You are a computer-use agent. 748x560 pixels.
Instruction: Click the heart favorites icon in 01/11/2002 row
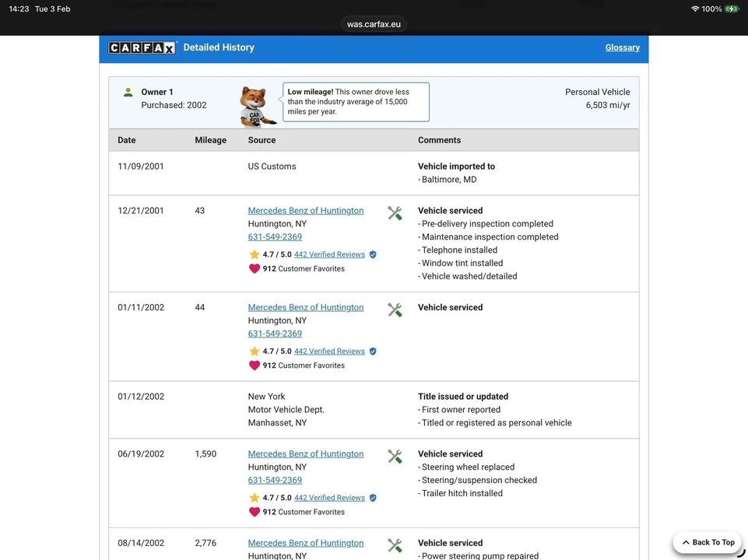click(x=255, y=366)
